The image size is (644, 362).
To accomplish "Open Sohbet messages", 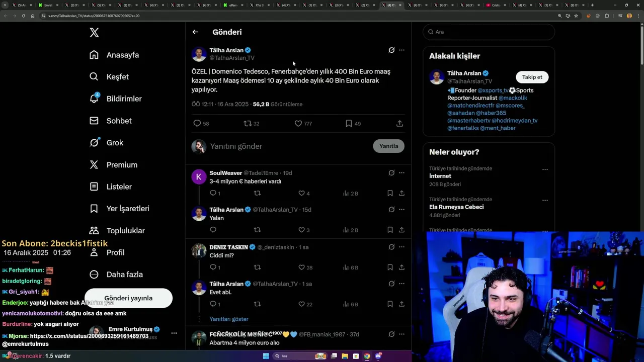I will click(x=110, y=121).
